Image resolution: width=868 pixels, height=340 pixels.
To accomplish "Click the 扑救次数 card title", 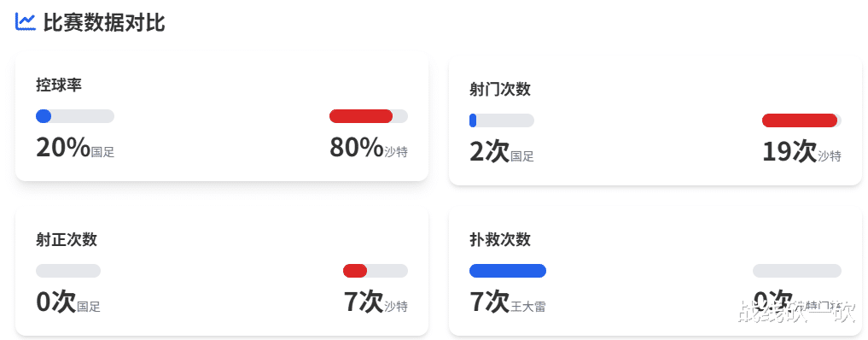I will pyautogui.click(x=500, y=239).
